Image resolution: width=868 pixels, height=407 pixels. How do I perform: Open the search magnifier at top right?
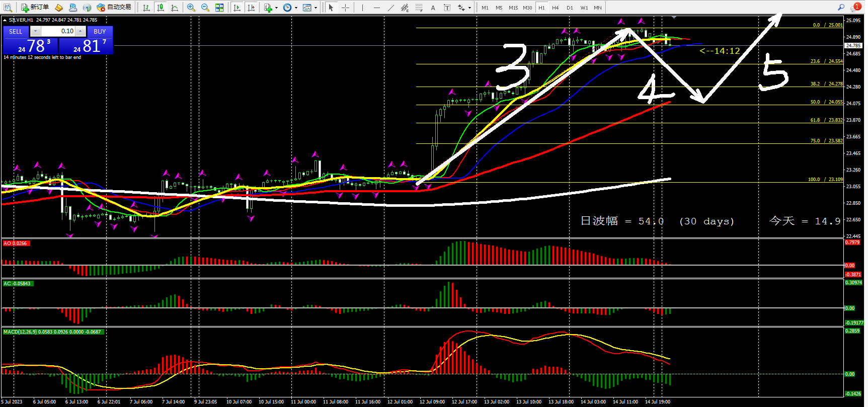pyautogui.click(x=841, y=7)
